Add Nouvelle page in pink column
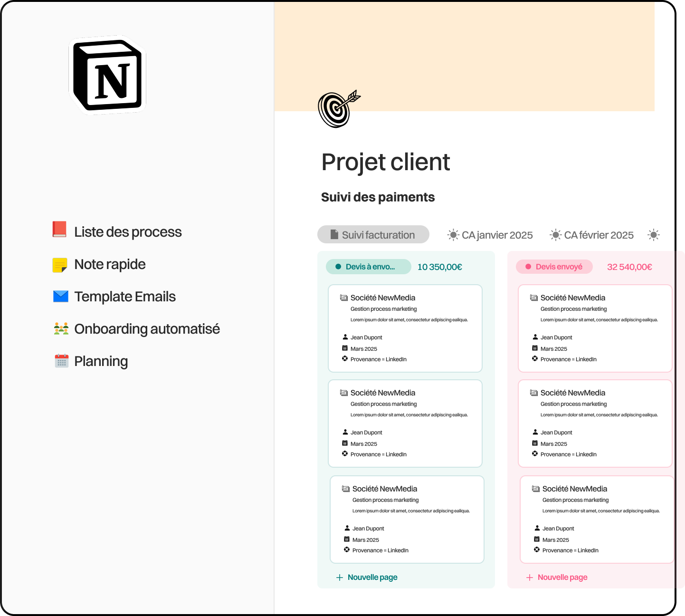The width and height of the screenshot is (685, 616). coord(557,577)
